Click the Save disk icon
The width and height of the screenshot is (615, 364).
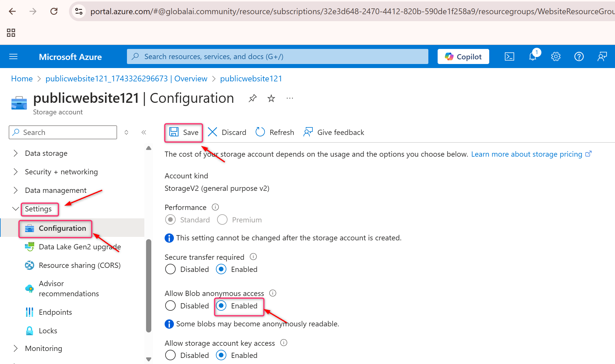(x=174, y=132)
